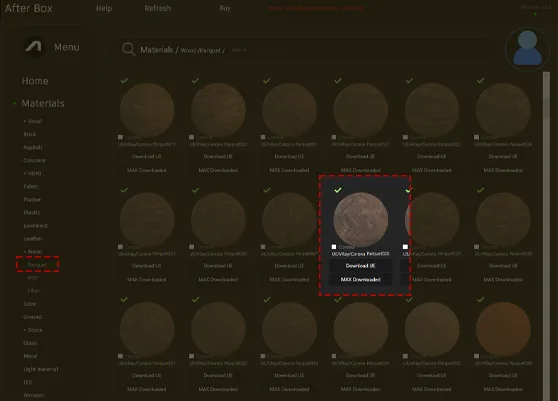This screenshot has width=558, height=401.
Task: Select the Light material category
Action: 41,369
